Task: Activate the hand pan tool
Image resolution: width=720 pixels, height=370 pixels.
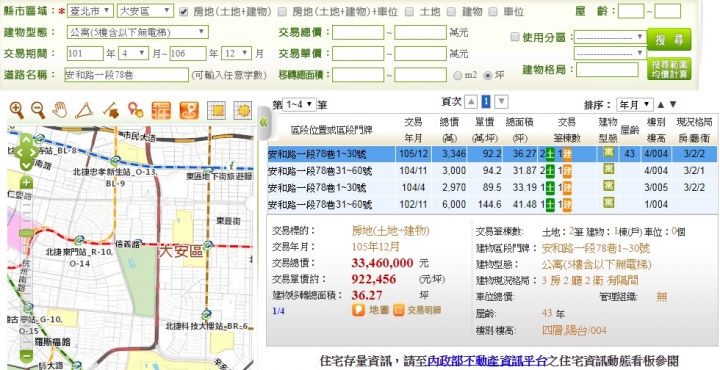Action: coord(60,110)
